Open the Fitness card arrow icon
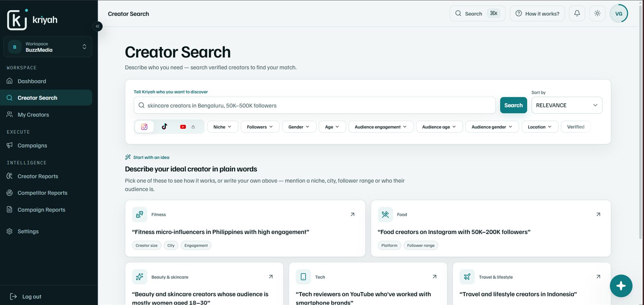The height and width of the screenshot is (305, 644). [x=352, y=214]
